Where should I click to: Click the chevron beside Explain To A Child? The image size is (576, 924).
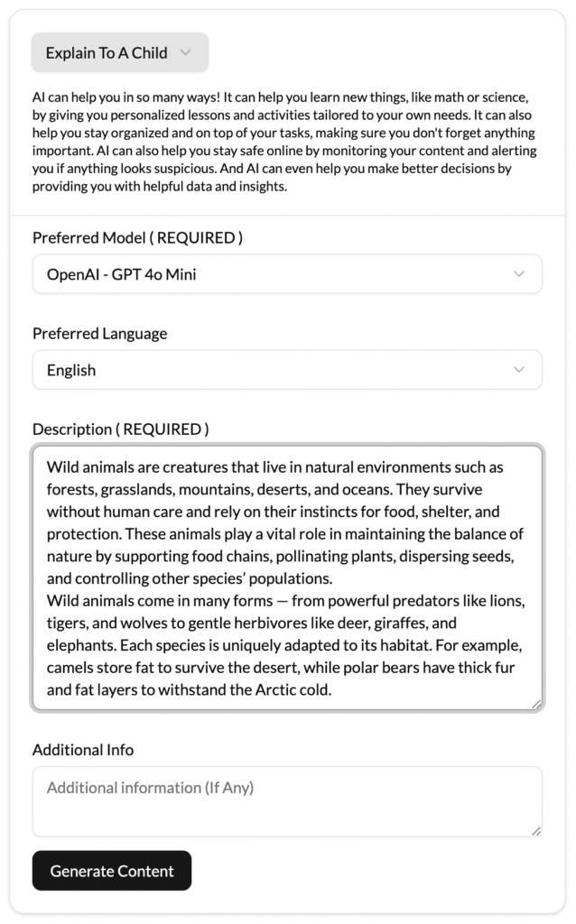coord(185,52)
